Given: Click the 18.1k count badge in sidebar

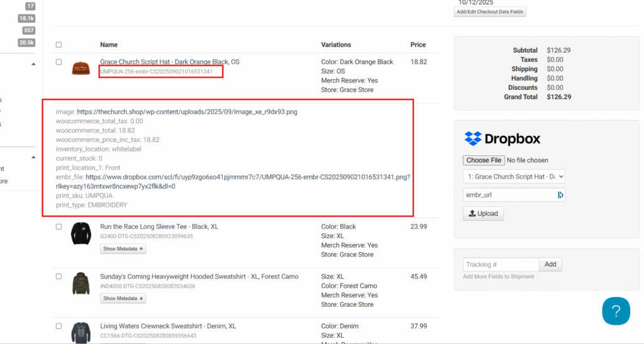Looking at the screenshot, I should click(27, 18).
